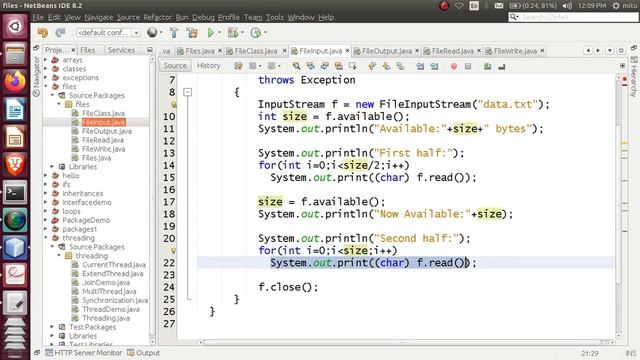
Task: Open Brave browser from the launcher
Action: click(x=15, y=164)
